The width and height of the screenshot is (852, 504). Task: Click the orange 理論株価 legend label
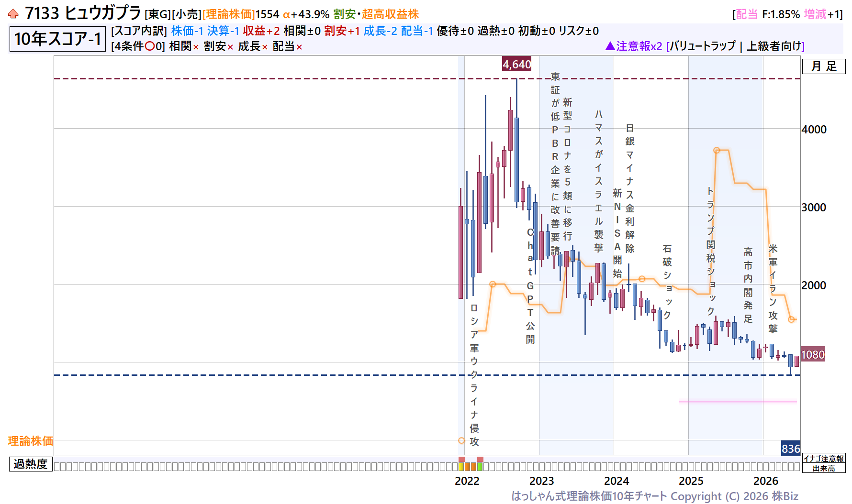(31, 441)
